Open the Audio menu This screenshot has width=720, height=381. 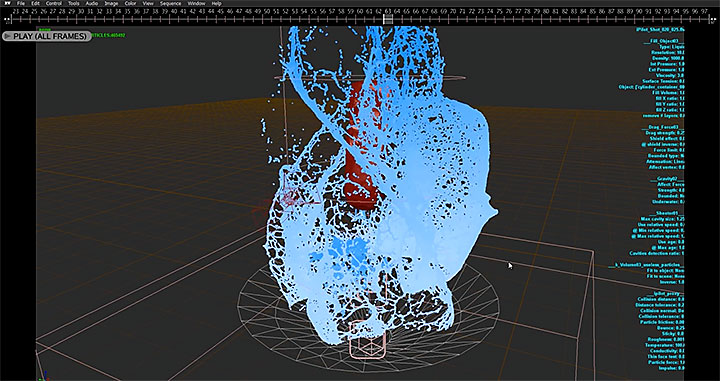point(92,3)
